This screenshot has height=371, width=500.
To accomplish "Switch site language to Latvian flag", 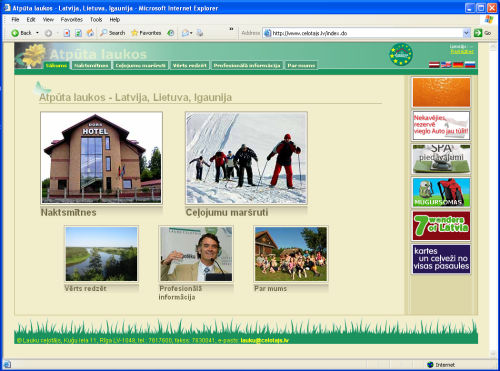I will coord(434,65).
